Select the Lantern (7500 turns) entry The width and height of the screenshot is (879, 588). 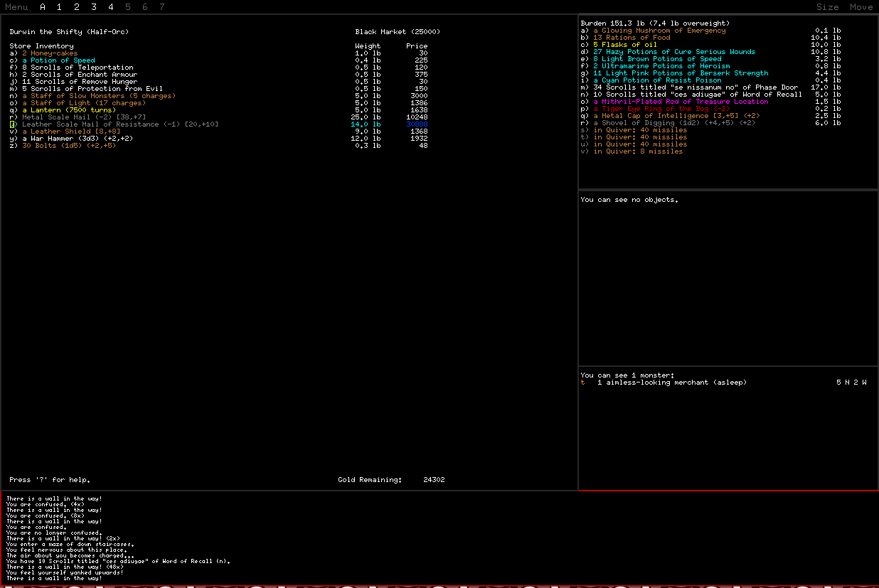219,110
